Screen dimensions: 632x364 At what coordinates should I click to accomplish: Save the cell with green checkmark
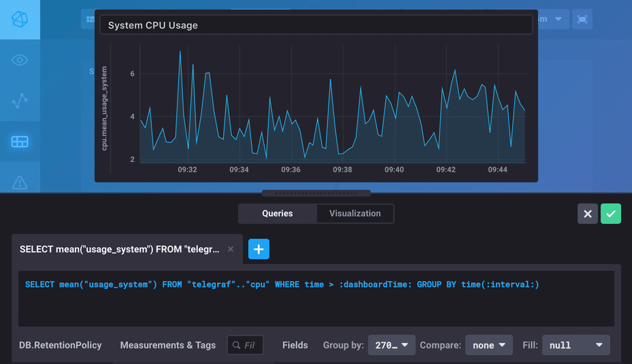tap(611, 214)
